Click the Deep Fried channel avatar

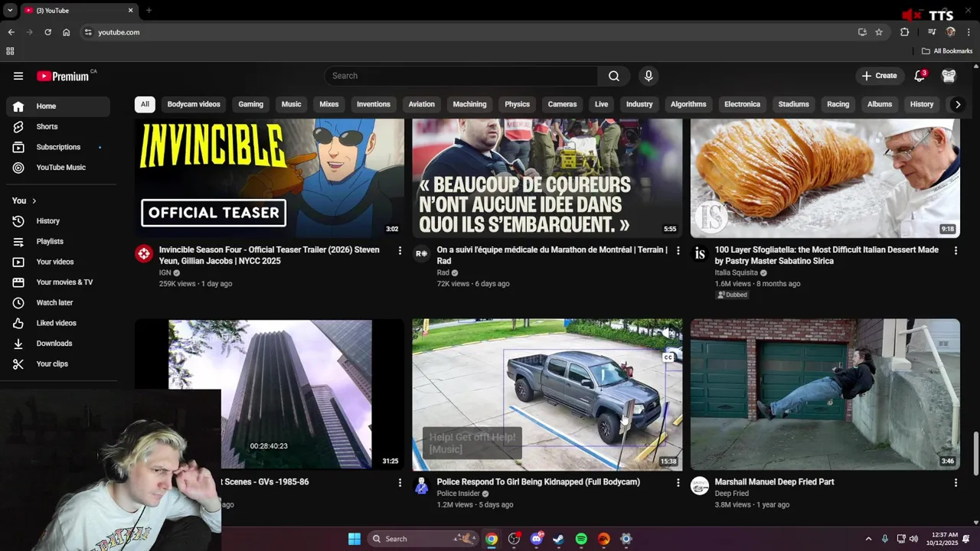pos(700,486)
